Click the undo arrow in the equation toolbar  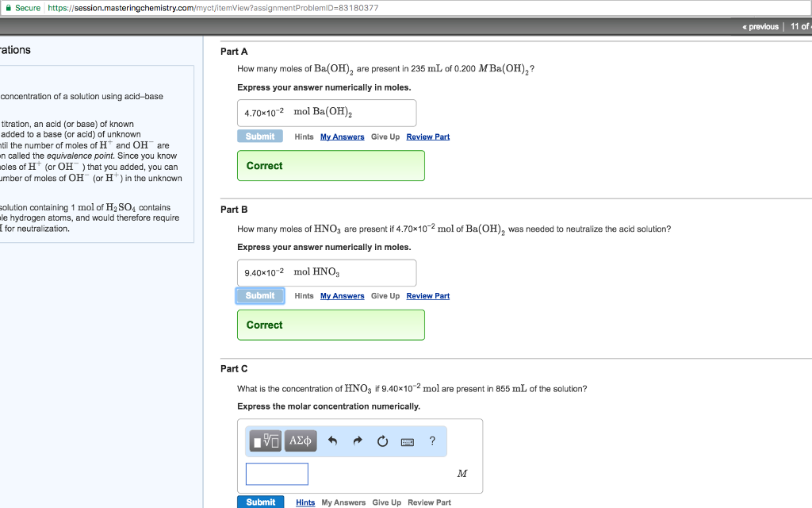tap(332, 441)
